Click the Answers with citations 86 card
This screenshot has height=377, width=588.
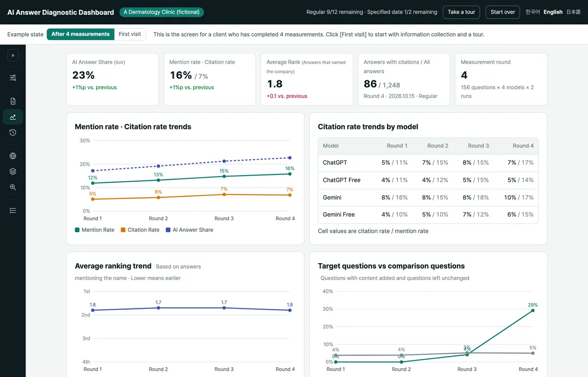404,79
